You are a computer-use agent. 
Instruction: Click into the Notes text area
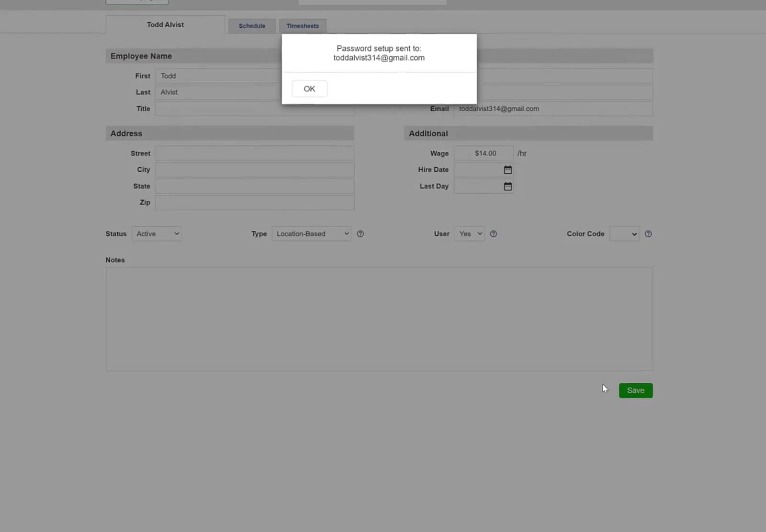pos(379,319)
